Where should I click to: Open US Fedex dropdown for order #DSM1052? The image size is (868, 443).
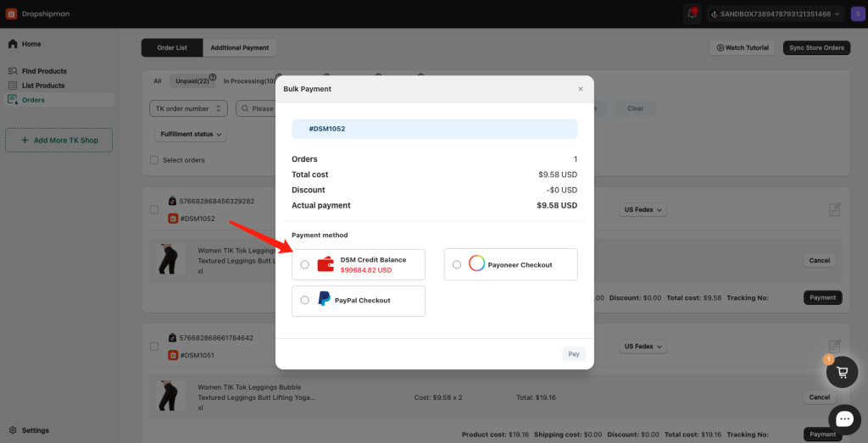click(x=643, y=210)
